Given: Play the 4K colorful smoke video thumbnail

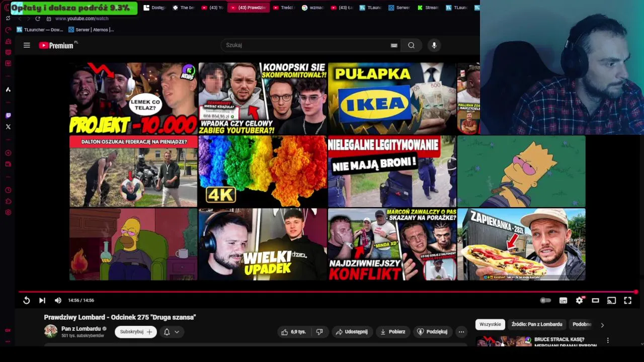Looking at the screenshot, I should tap(262, 171).
